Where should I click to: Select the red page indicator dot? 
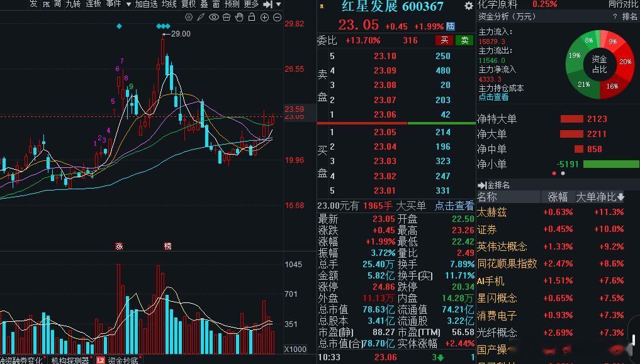pyautogui.click(x=554, y=174)
